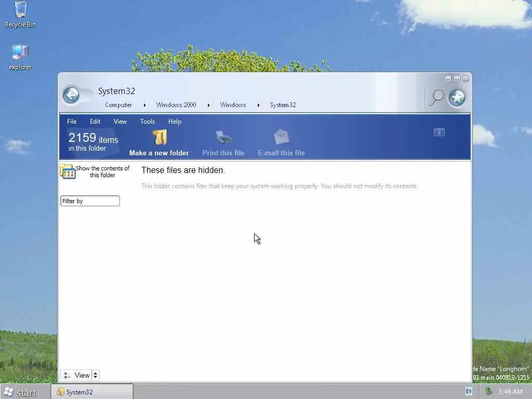Image resolution: width=532 pixels, height=399 pixels.
Task: Click the start label on the taskbar
Action: [26, 393]
